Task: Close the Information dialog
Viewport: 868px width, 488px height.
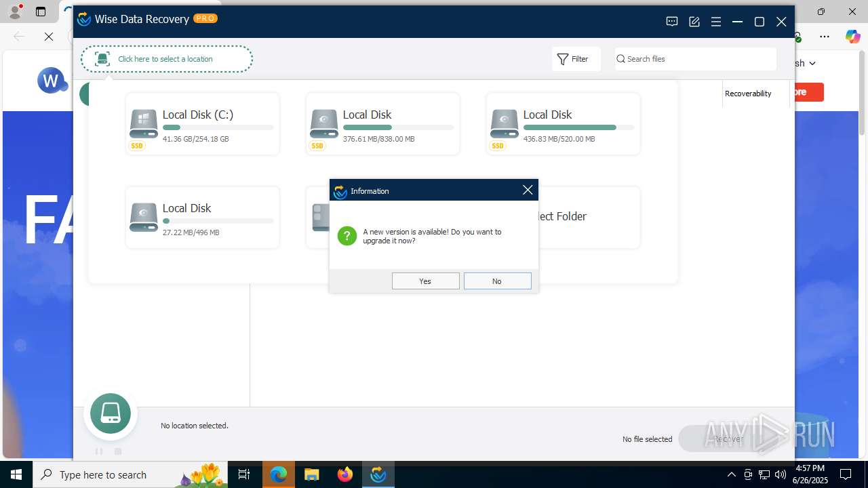Action: [x=528, y=190]
